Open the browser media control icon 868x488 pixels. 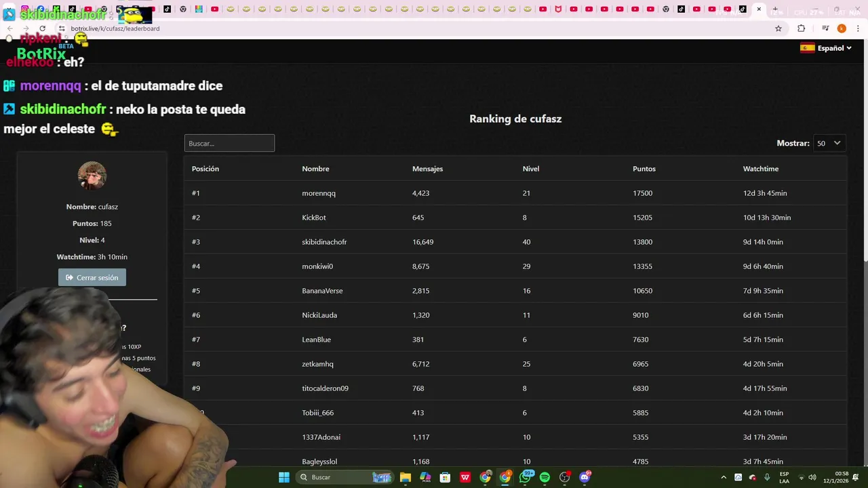click(825, 28)
